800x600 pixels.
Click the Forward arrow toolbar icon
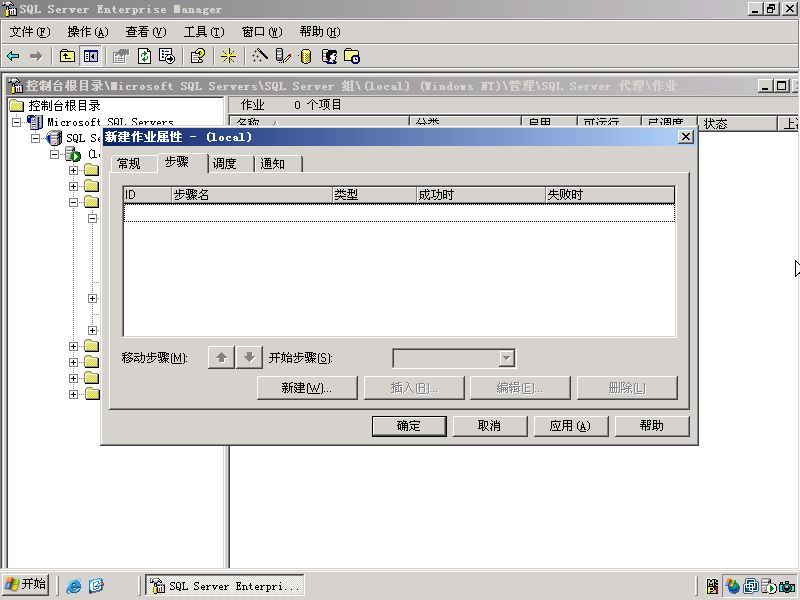pyautogui.click(x=36, y=56)
